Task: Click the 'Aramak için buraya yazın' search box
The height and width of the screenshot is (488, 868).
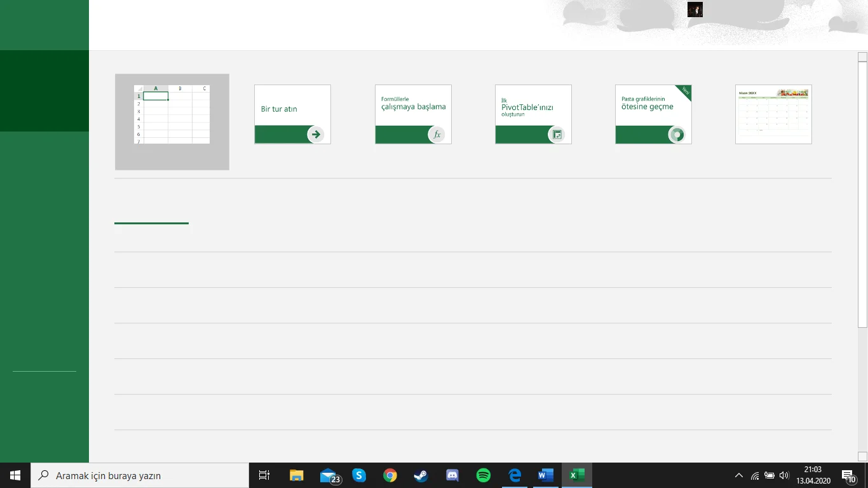Action: (140, 475)
